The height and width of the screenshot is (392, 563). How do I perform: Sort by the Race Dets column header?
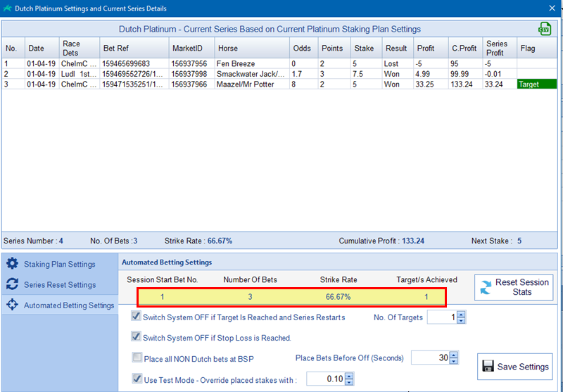[79, 48]
